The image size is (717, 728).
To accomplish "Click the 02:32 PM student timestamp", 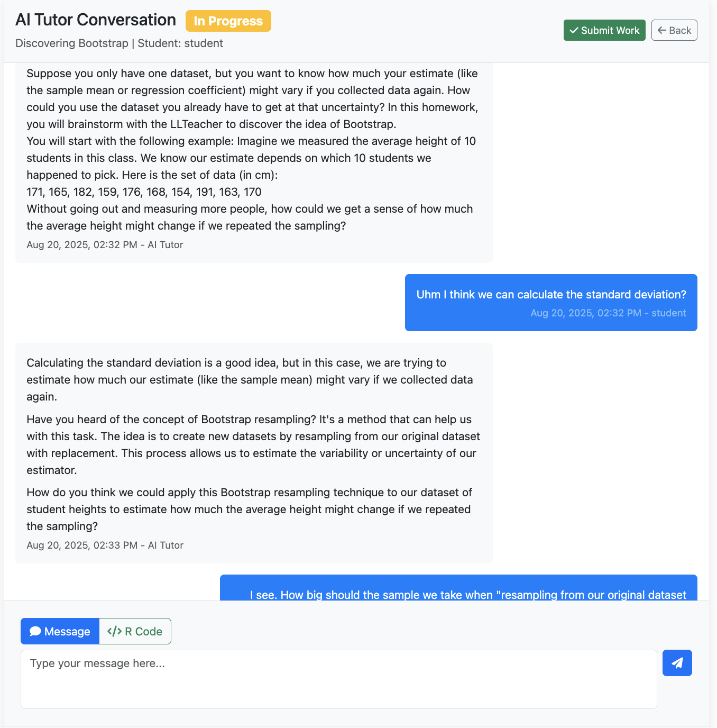I will [608, 313].
